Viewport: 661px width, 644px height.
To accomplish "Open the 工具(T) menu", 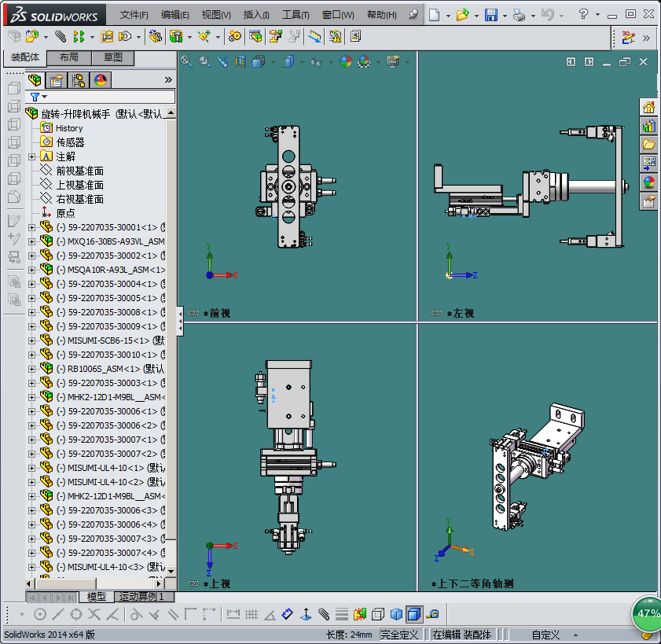I will point(296,15).
